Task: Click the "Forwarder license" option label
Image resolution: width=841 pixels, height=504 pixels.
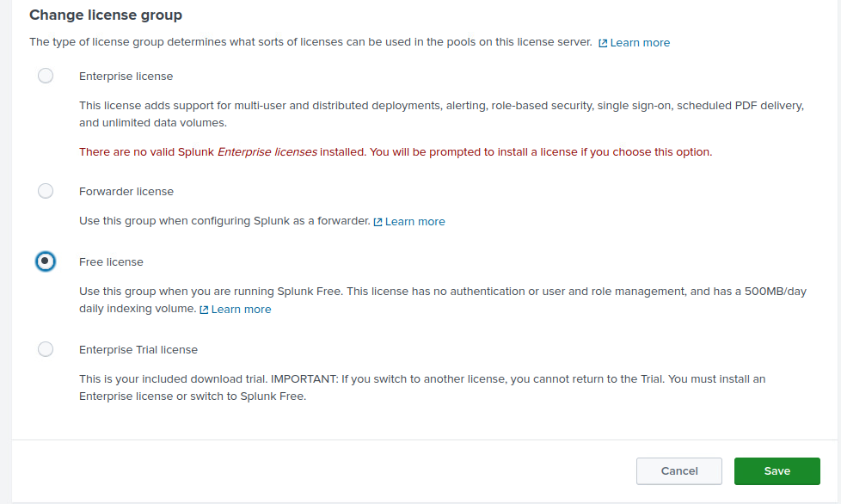Action: (x=126, y=192)
